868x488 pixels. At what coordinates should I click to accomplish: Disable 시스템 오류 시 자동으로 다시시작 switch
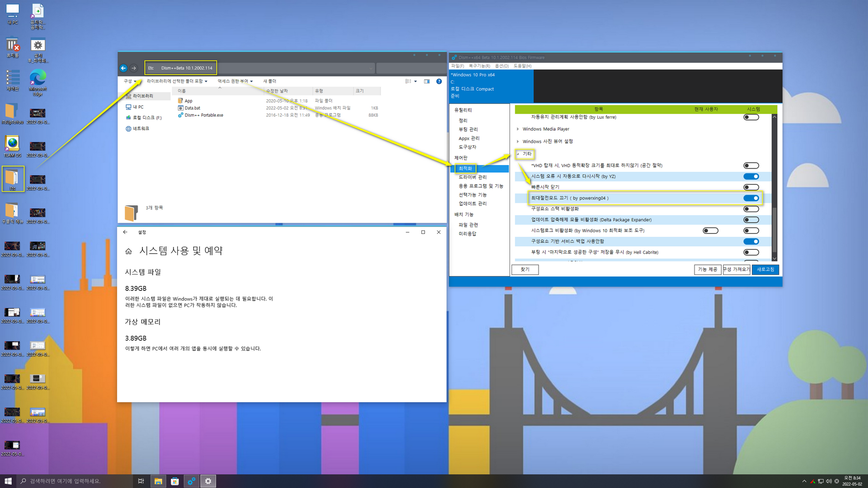751,176
